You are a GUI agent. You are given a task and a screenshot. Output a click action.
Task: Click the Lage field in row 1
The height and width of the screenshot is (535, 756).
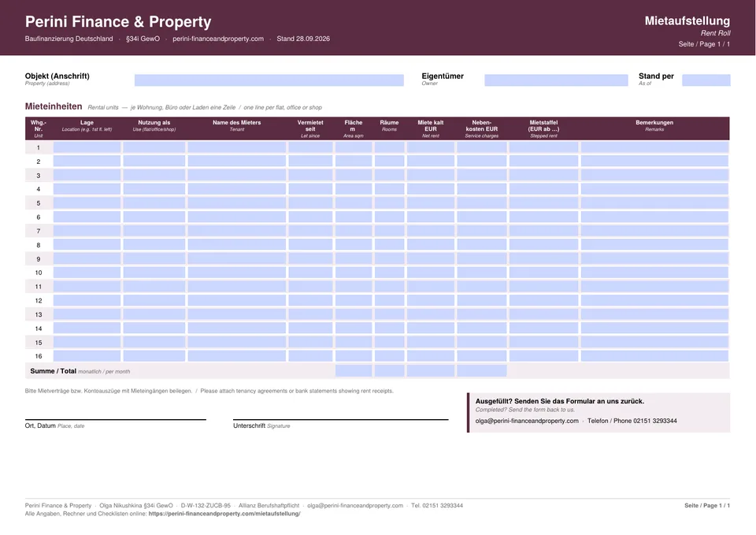click(87, 147)
